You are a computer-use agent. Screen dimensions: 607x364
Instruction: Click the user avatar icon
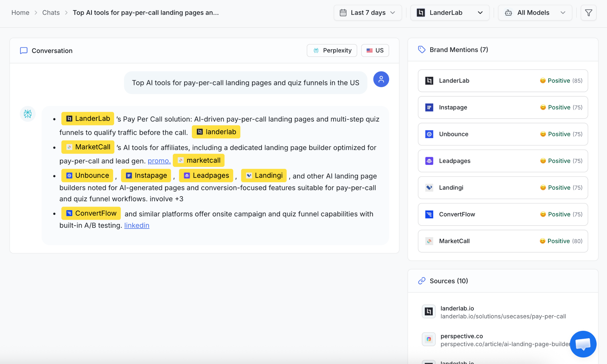[381, 79]
